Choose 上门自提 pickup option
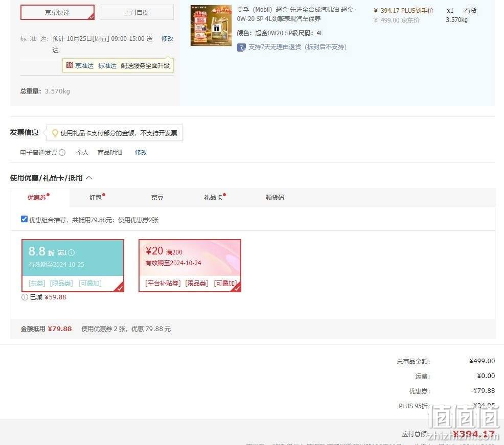Screen dimensions: 504x445 coord(136,12)
